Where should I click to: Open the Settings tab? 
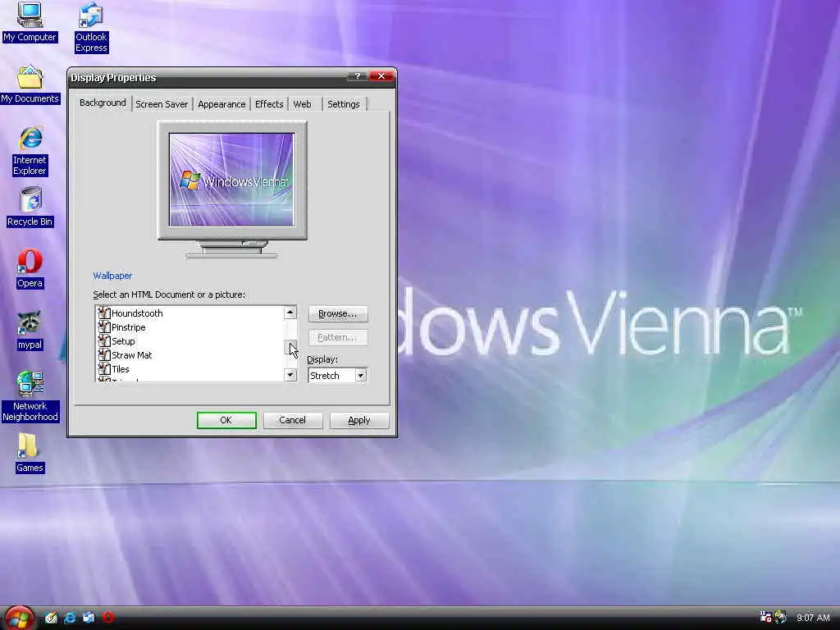tap(344, 104)
